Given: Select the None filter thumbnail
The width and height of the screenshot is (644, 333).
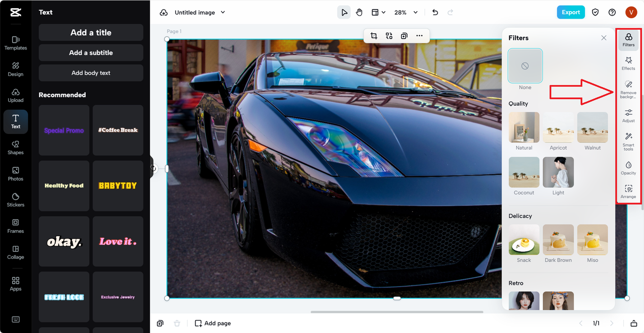Looking at the screenshot, I should click(x=525, y=66).
